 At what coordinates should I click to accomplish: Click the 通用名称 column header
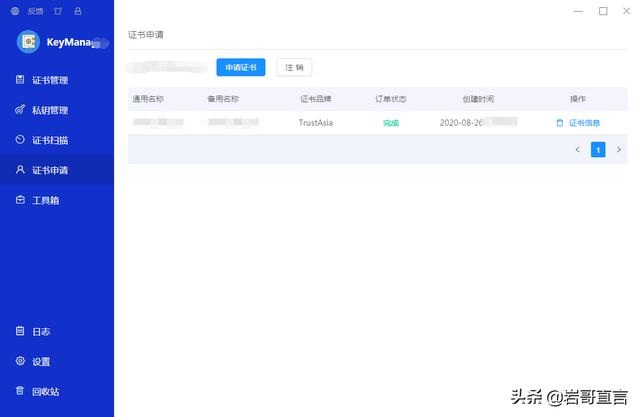[148, 99]
